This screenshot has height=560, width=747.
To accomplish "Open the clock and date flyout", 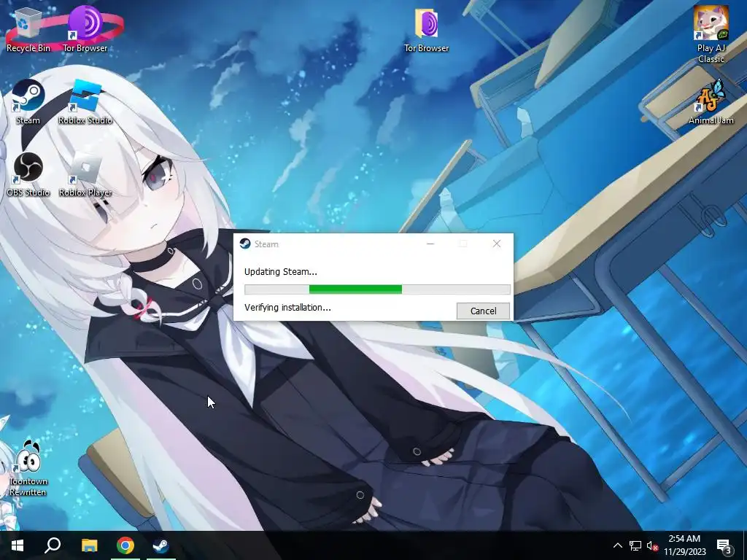I will pyautogui.click(x=684, y=545).
